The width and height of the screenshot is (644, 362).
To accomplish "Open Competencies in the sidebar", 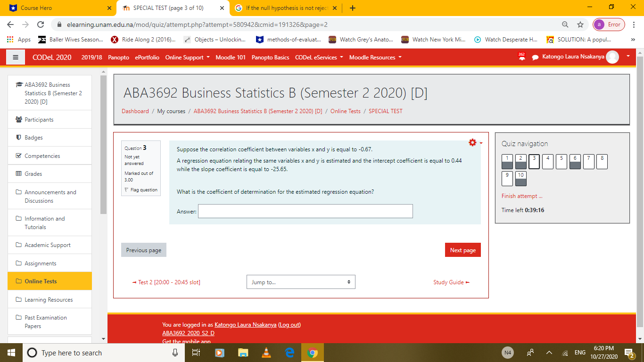I will point(50,156).
